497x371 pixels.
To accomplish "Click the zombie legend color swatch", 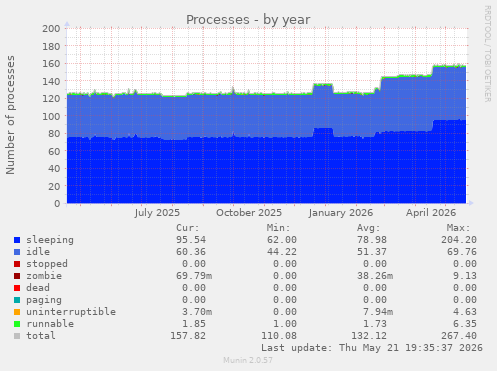I will [x=17, y=276].
